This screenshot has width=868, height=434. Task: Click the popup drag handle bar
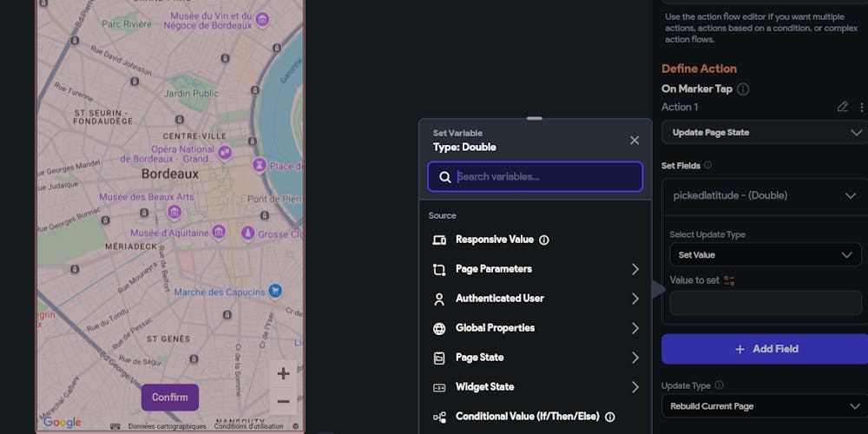[535, 118]
